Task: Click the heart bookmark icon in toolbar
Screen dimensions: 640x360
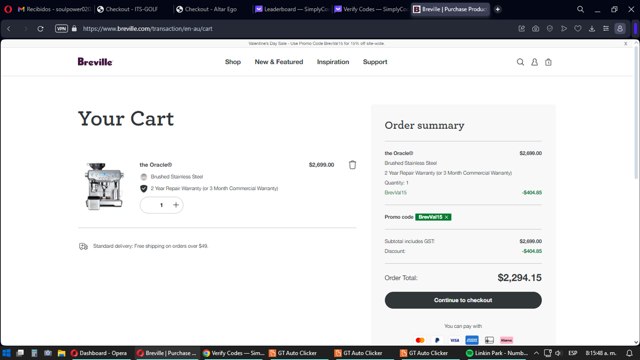Action: point(578,29)
